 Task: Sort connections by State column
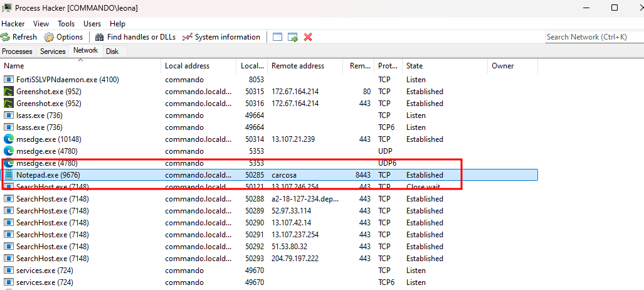(414, 66)
